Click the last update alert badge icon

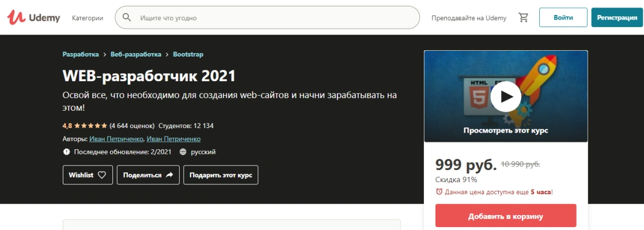(67, 152)
